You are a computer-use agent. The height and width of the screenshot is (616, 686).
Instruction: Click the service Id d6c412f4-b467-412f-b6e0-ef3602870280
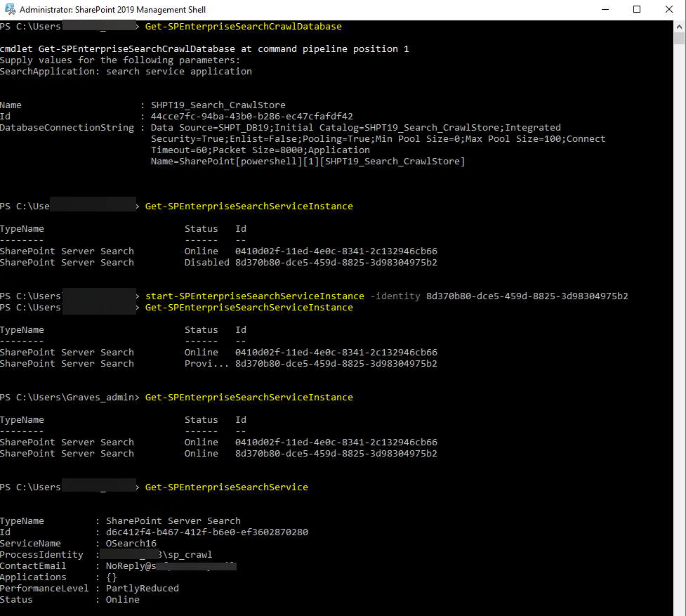(207, 532)
